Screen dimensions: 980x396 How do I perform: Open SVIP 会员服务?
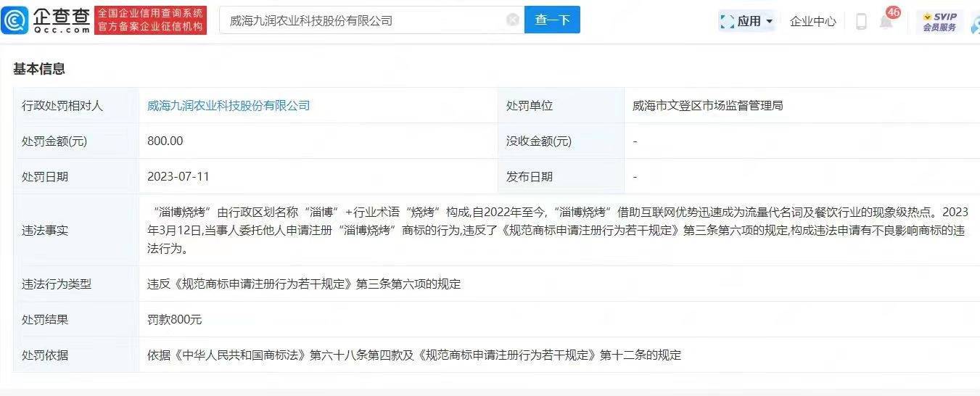[x=939, y=22]
